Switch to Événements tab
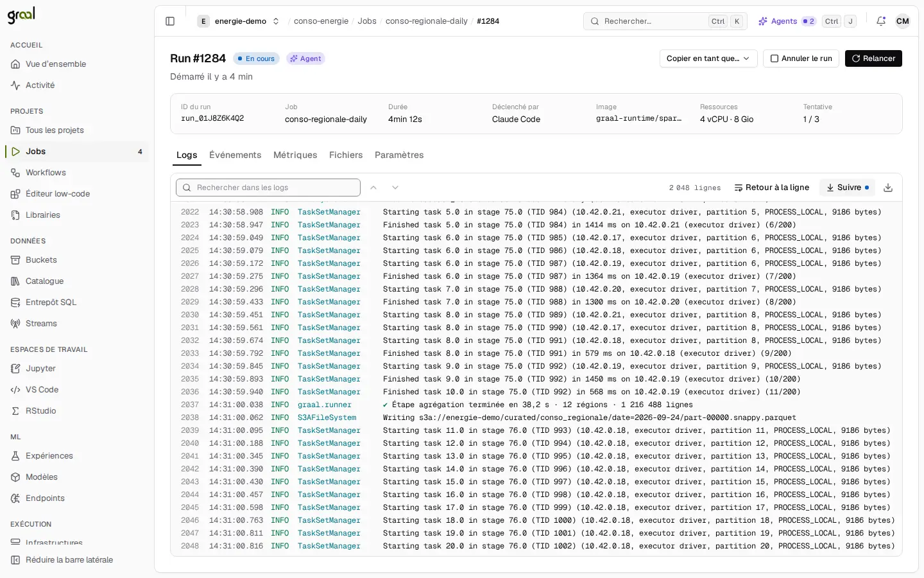This screenshot has width=924, height=578. point(235,155)
